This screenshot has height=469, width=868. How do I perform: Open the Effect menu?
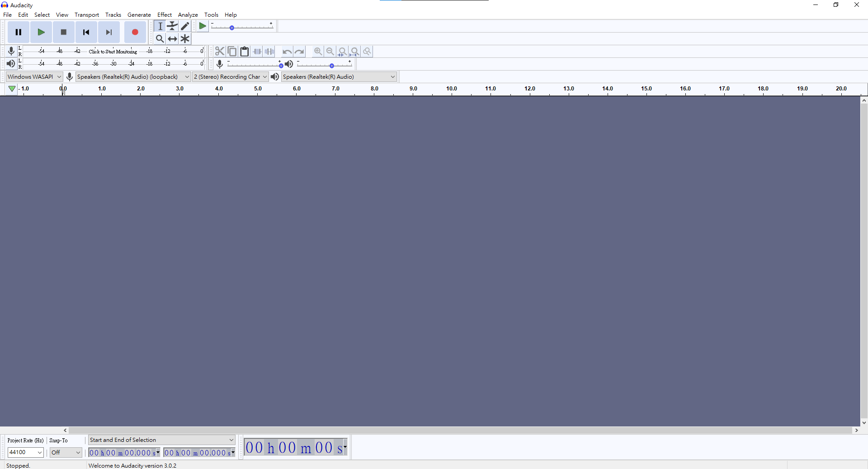coord(164,15)
